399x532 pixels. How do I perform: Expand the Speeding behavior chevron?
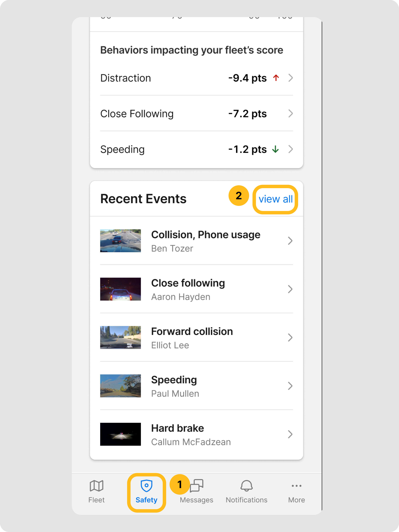pyautogui.click(x=290, y=149)
